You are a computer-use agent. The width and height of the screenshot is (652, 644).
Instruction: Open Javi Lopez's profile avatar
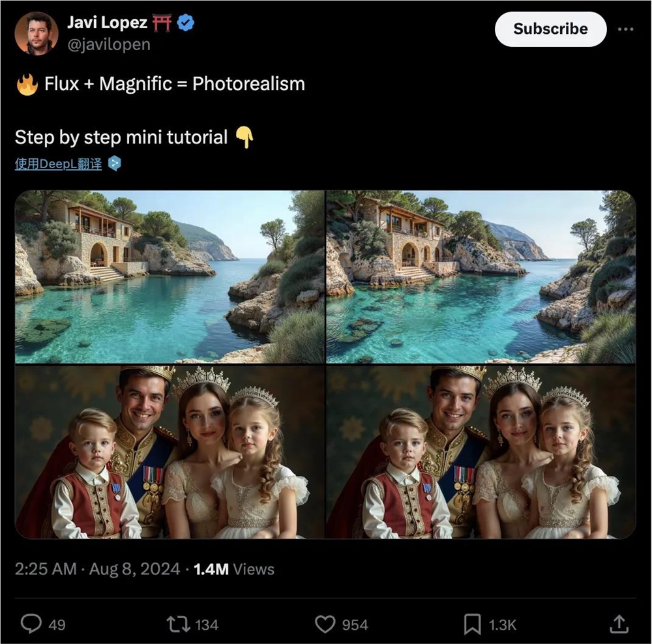coord(37,33)
